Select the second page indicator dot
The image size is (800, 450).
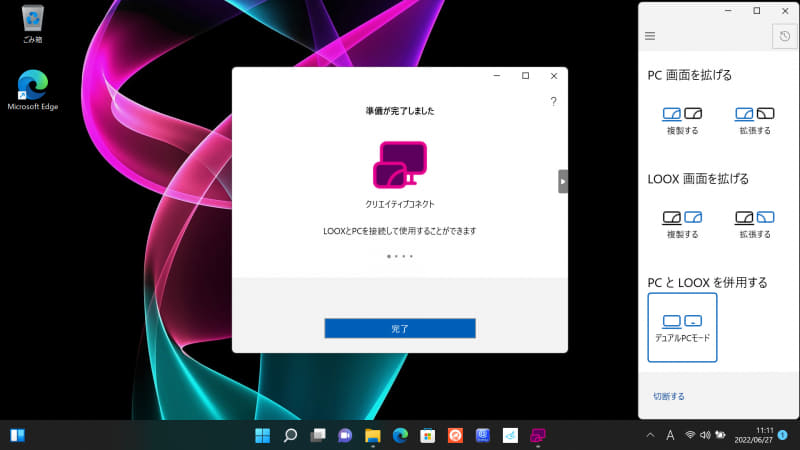pos(396,256)
